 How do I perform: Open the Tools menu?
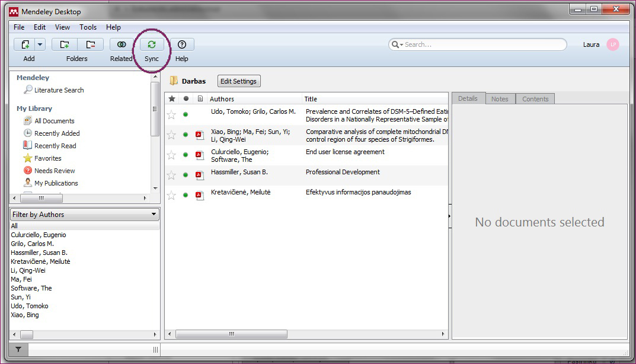click(88, 27)
